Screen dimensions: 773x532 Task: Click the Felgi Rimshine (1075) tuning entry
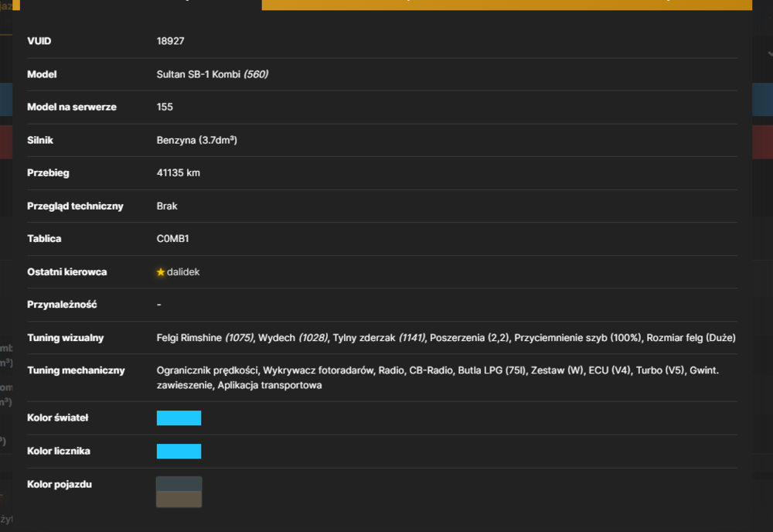tap(205, 338)
